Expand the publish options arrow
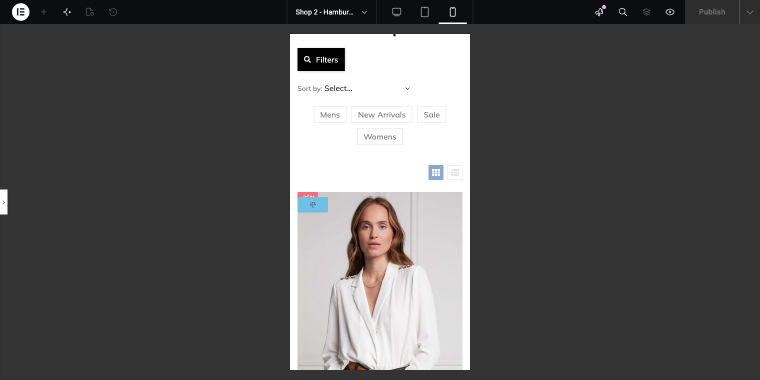This screenshot has height=380, width=760. click(x=750, y=12)
